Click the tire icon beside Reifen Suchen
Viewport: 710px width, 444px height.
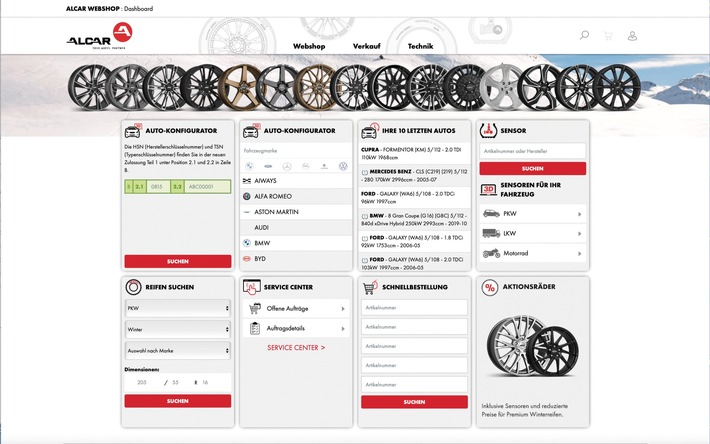coord(133,287)
